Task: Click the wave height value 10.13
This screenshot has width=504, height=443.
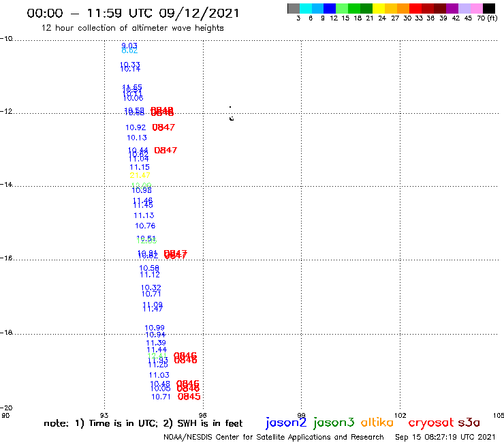Action: pyautogui.click(x=137, y=138)
